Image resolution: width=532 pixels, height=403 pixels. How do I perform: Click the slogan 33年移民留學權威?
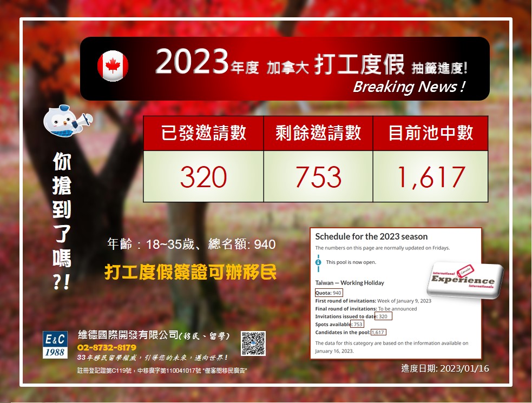coord(152,358)
